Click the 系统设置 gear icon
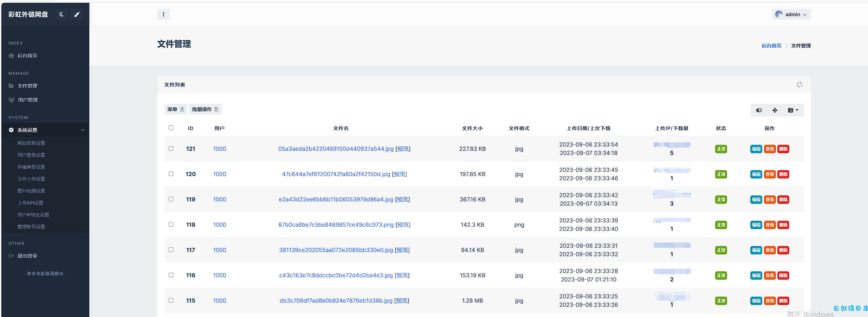Screen dimensions: 868x317 click(x=11, y=130)
